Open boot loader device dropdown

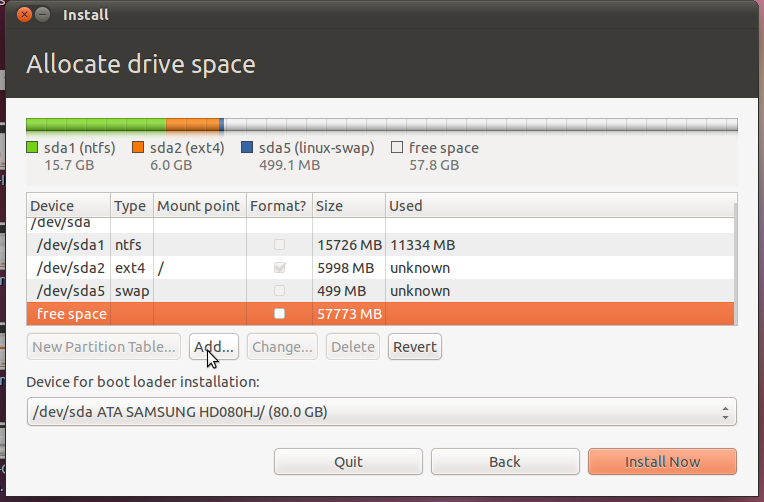[x=382, y=412]
